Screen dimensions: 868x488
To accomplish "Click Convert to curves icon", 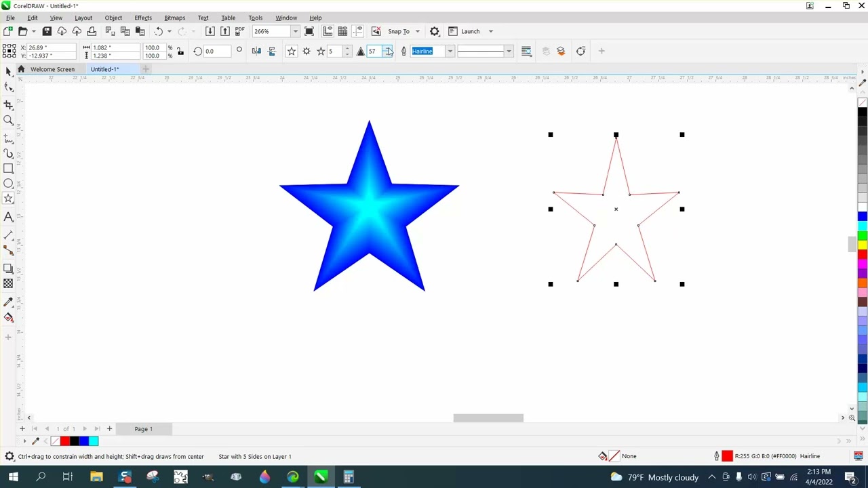I will [x=581, y=51].
